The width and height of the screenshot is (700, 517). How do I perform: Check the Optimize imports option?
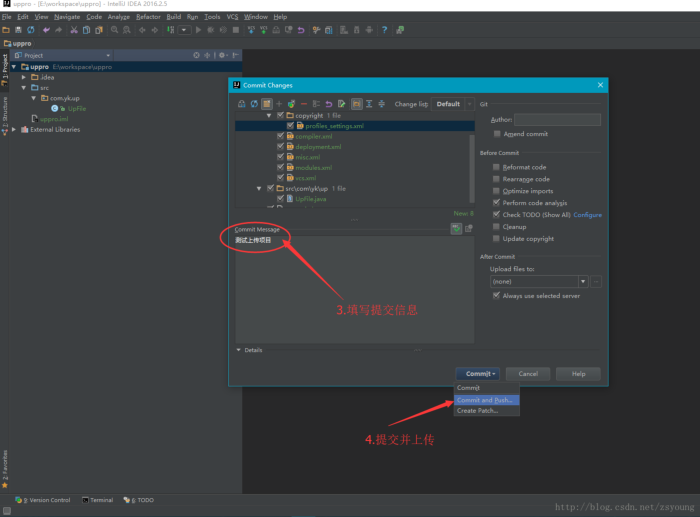[x=497, y=191]
